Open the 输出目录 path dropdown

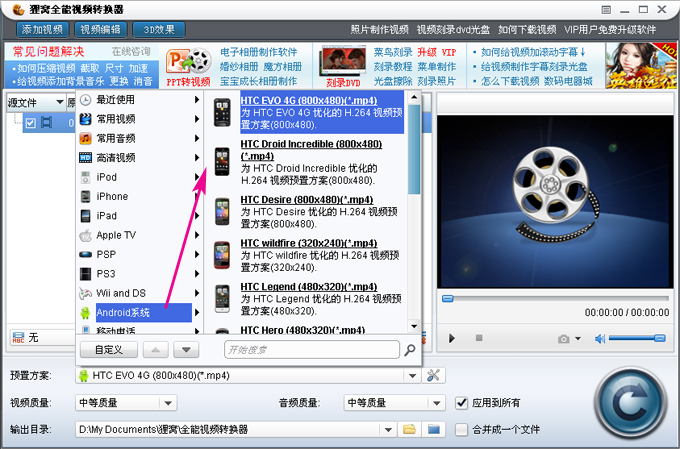pyautogui.click(x=388, y=430)
